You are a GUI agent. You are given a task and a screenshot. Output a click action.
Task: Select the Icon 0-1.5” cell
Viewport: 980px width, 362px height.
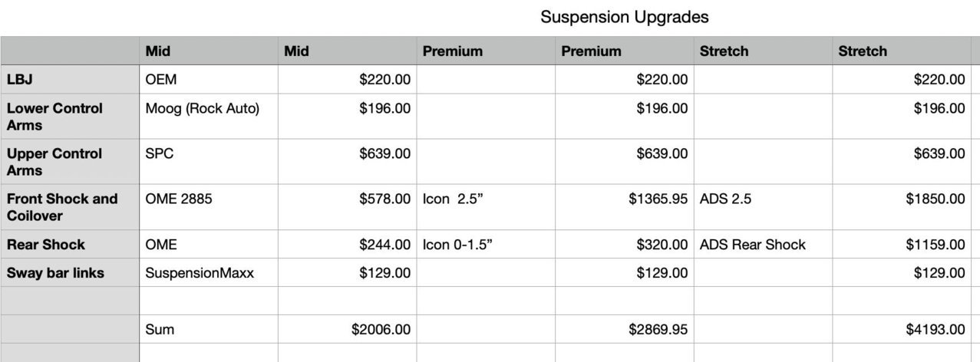pyautogui.click(x=486, y=245)
